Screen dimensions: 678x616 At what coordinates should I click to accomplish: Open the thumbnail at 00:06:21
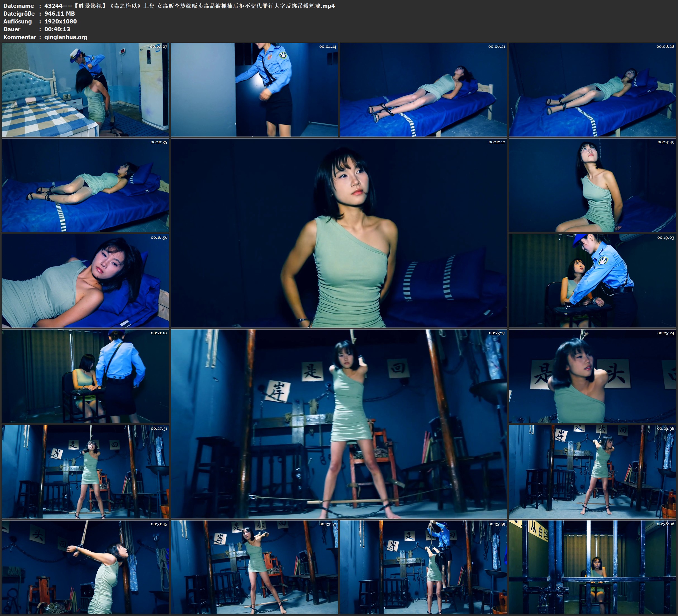coord(423,90)
